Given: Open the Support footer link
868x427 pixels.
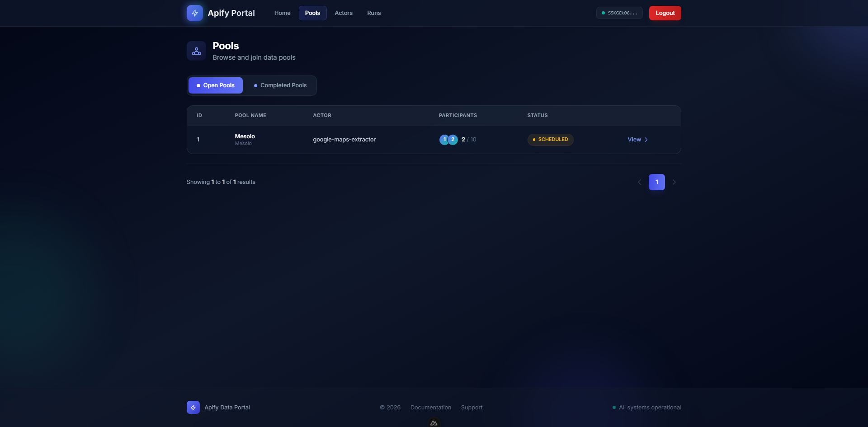Looking at the screenshot, I should 472,408.
